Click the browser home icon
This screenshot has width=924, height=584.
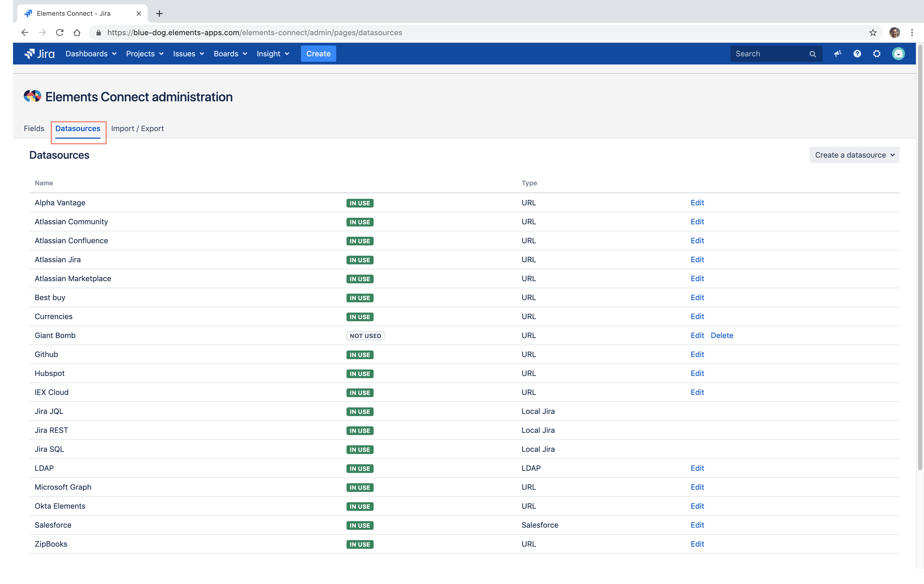(x=77, y=33)
